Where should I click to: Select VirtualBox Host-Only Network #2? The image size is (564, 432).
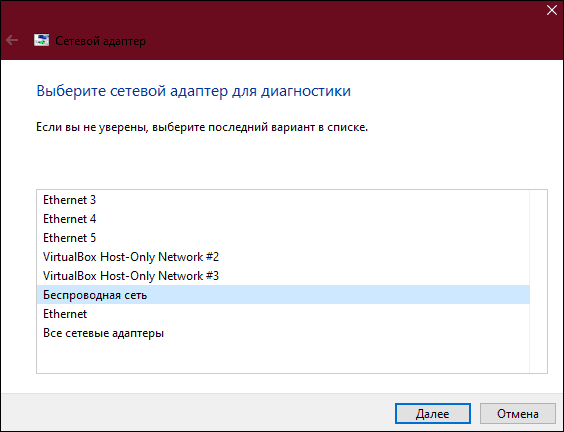point(283,257)
